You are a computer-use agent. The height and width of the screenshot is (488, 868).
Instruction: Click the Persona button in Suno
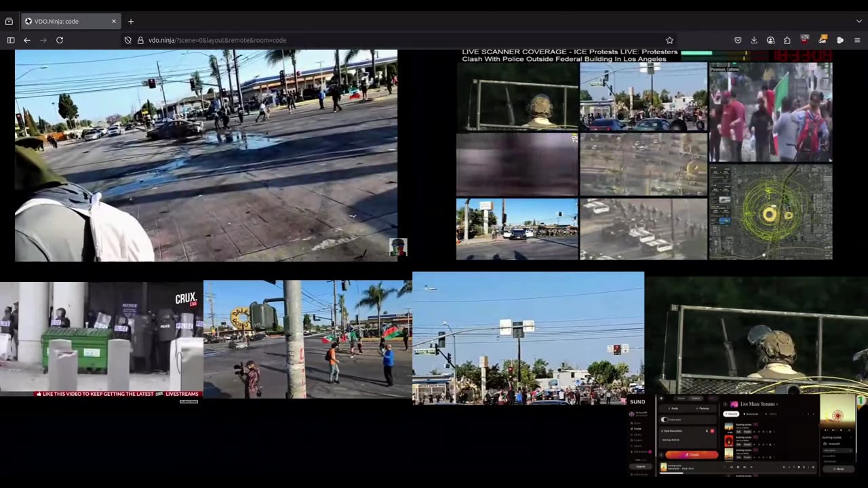pos(703,408)
